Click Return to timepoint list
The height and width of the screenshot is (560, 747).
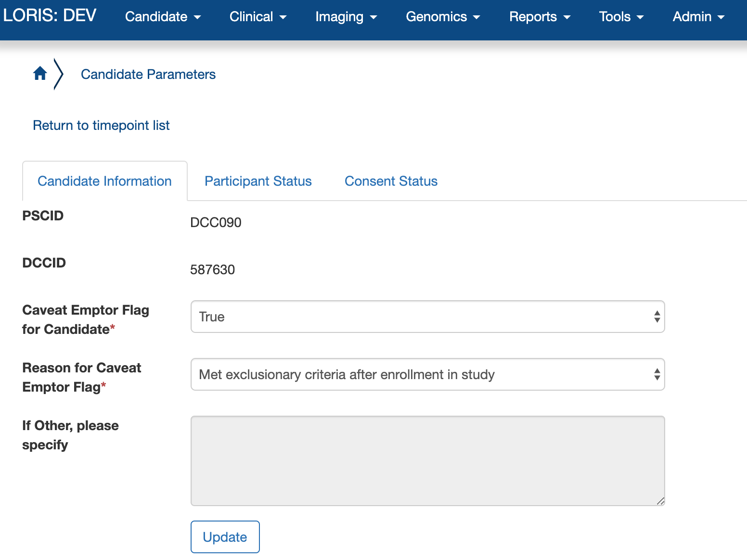pyautogui.click(x=101, y=125)
